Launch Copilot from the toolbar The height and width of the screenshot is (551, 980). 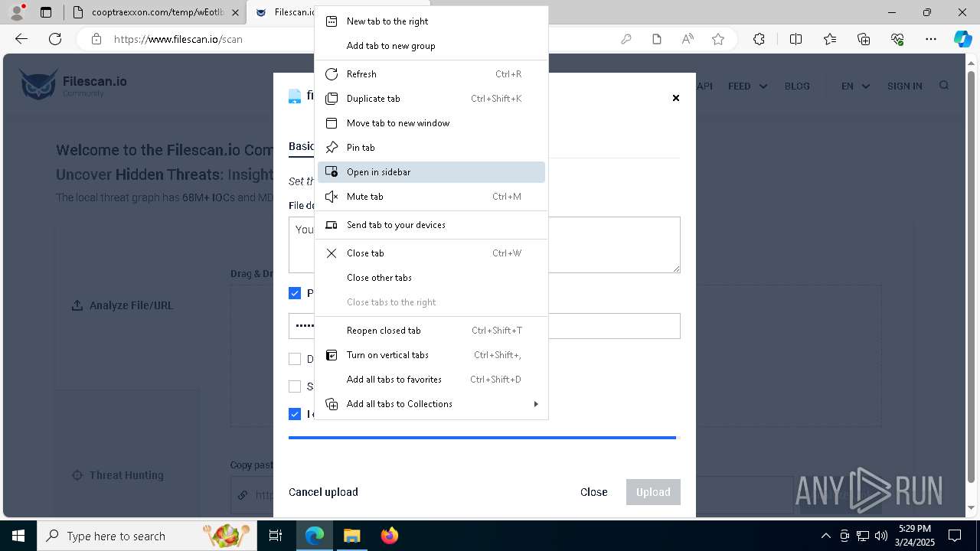(x=962, y=39)
